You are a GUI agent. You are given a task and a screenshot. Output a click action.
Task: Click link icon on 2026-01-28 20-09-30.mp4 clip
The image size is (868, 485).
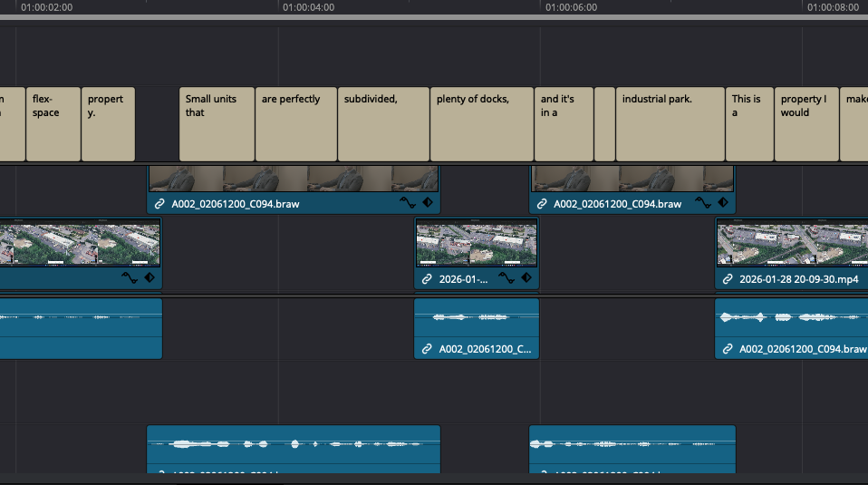(x=728, y=279)
